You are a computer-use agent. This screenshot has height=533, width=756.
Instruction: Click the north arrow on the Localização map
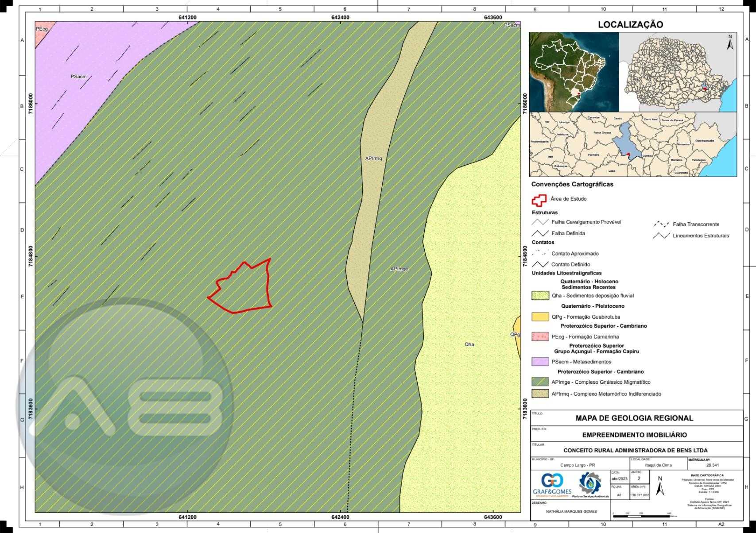(x=730, y=42)
